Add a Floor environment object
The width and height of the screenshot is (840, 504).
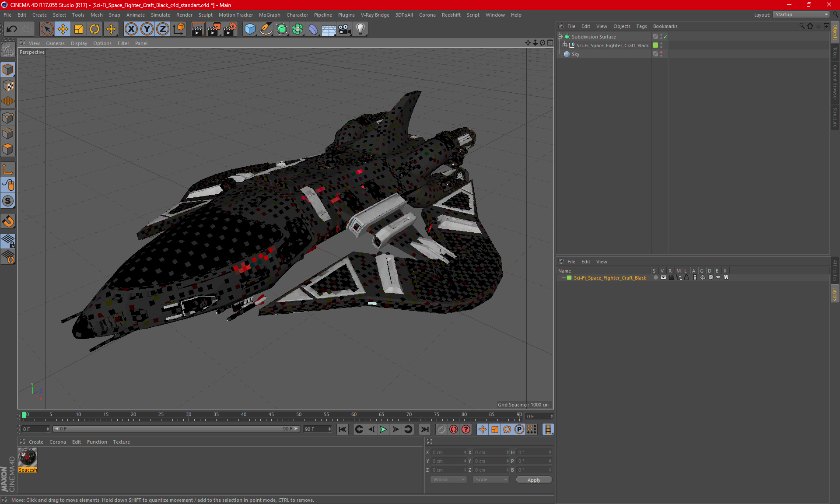point(329,29)
